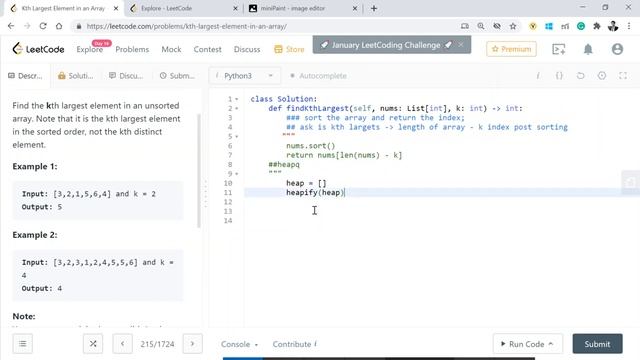Click the browser address bar
Image resolution: width=640 pixels, height=360 pixels.
click(x=265, y=26)
